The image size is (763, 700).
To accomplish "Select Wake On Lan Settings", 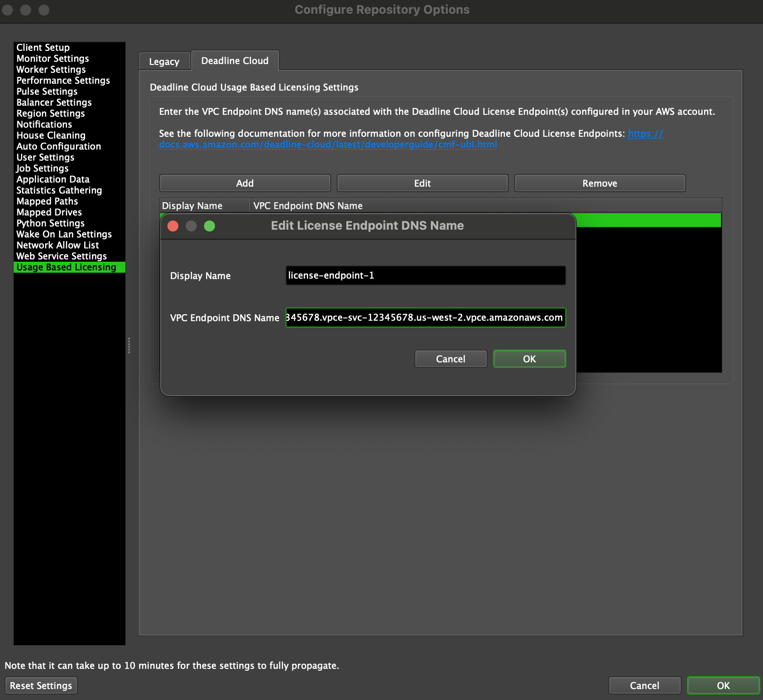I will click(64, 234).
